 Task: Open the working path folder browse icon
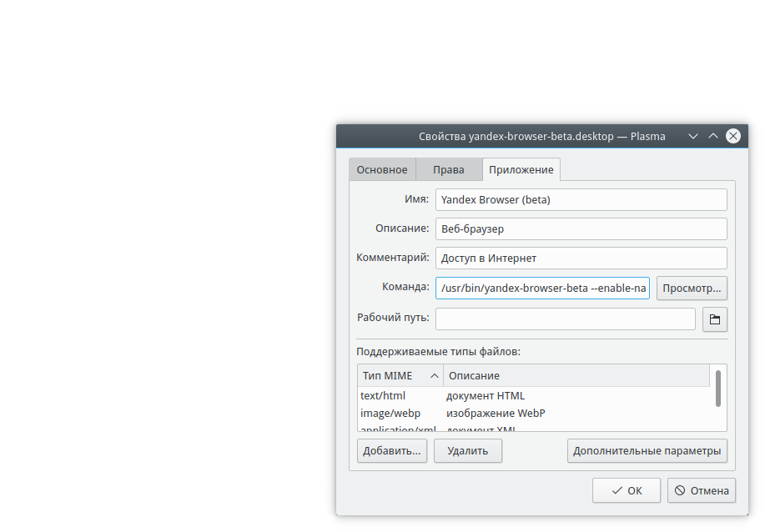tap(715, 319)
